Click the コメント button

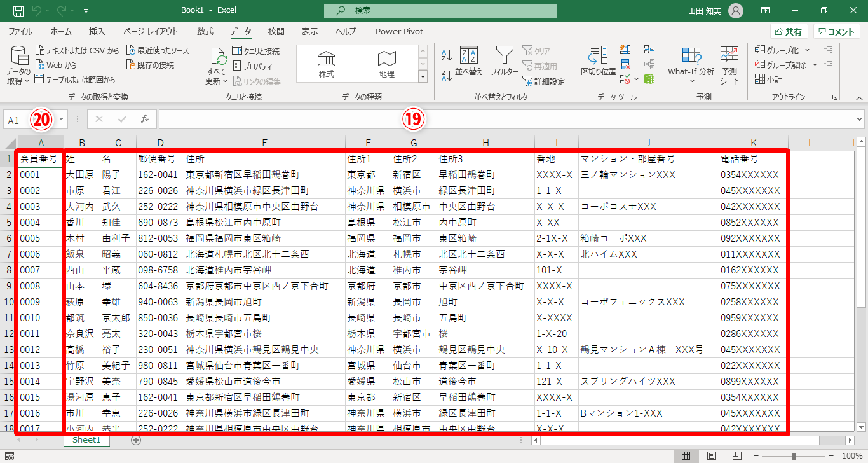[x=837, y=32]
